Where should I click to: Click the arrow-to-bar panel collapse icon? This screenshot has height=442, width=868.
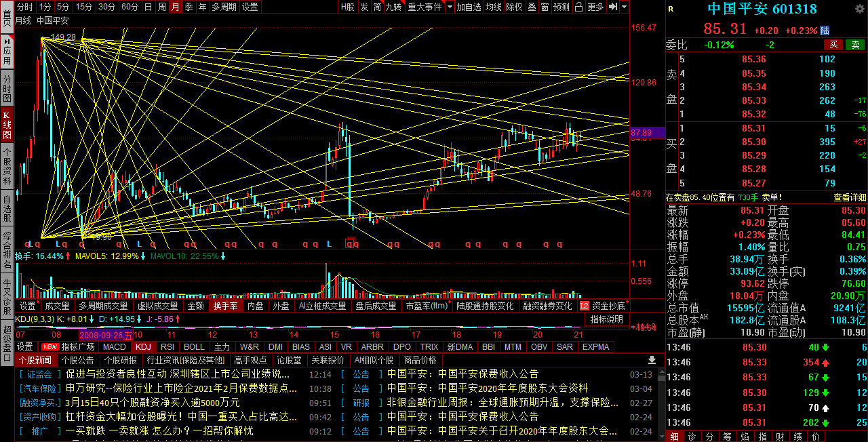click(613, 7)
